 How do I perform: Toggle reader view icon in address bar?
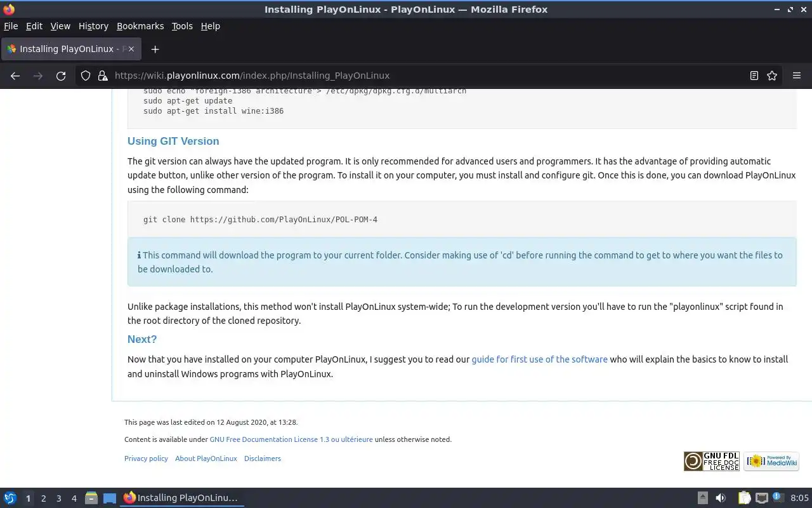point(754,76)
